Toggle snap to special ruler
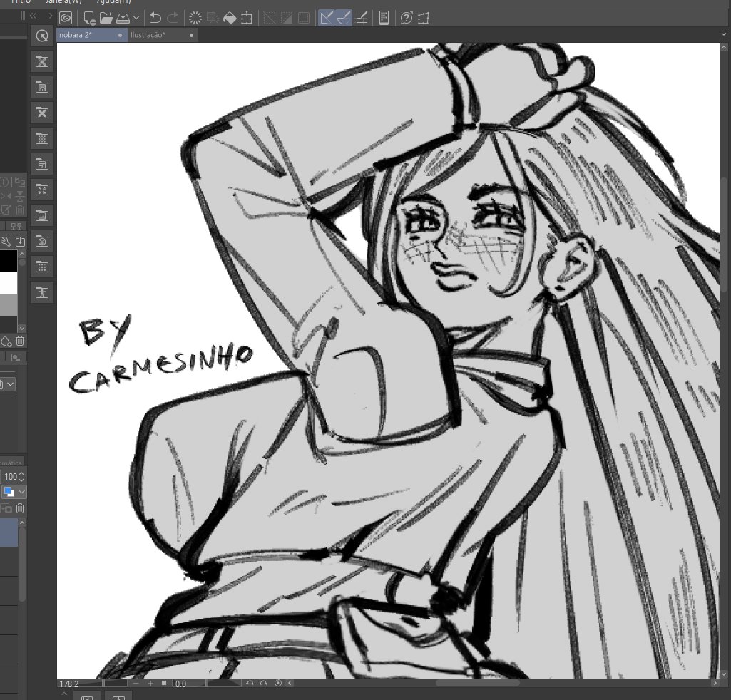Screen dimensions: 731x700 pyautogui.click(x=344, y=18)
